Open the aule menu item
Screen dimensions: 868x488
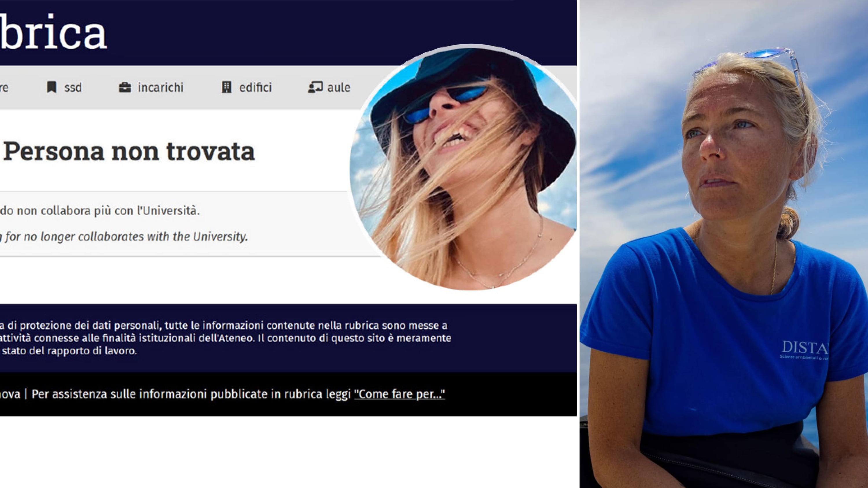(329, 87)
